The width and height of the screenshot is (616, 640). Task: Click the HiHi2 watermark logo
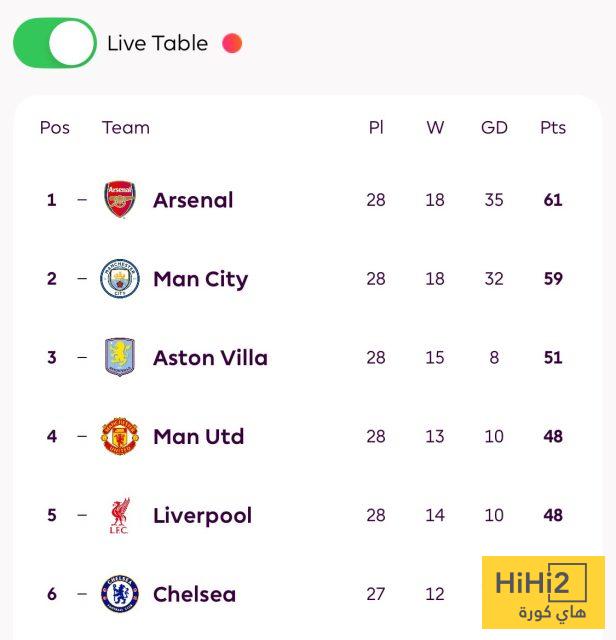(543, 592)
